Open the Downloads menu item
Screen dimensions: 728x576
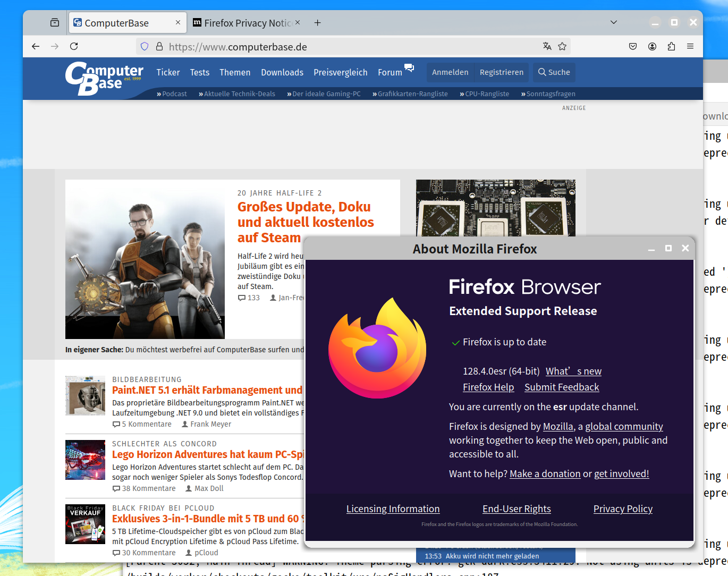click(x=282, y=72)
